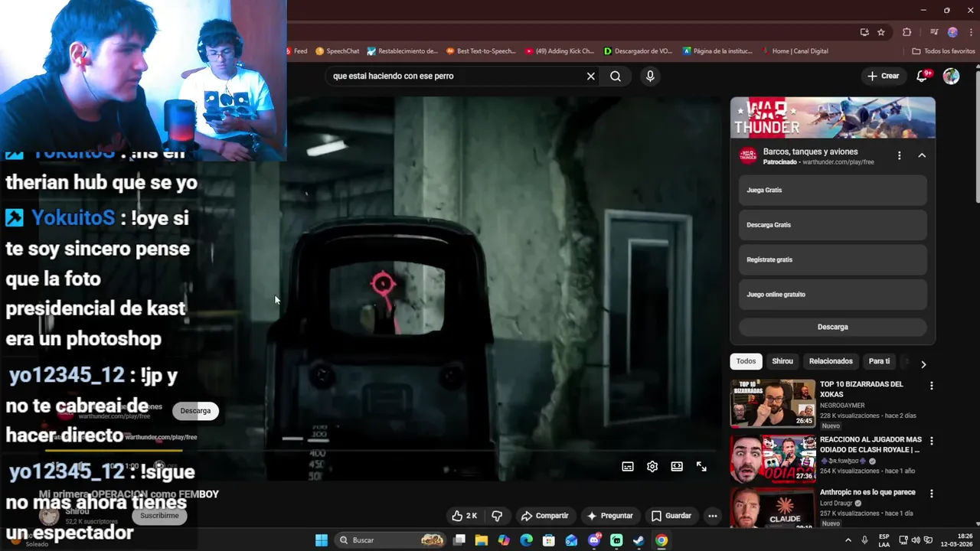Open the Best Text-to-Speech bookmark
Viewport: 980px width, 551px height.
coord(481,51)
